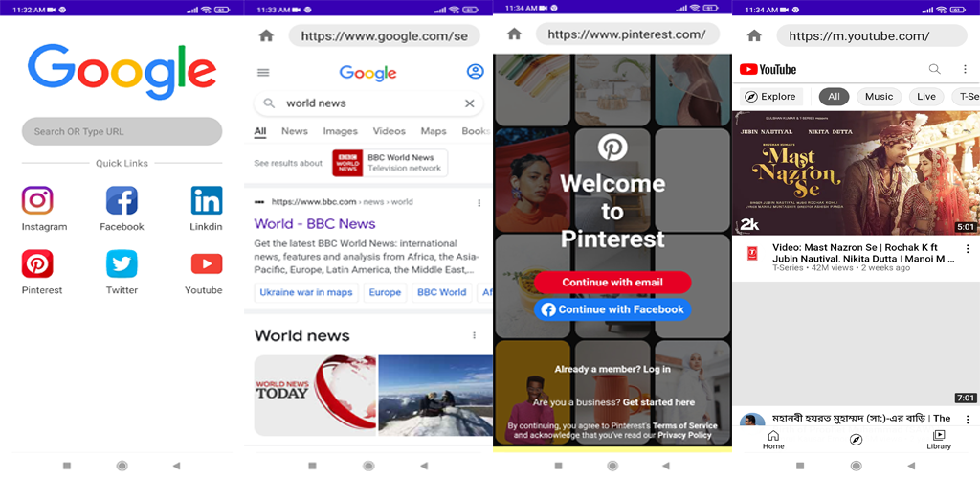Tap Android back button under Google home screen
980x479 pixels.
(176, 466)
